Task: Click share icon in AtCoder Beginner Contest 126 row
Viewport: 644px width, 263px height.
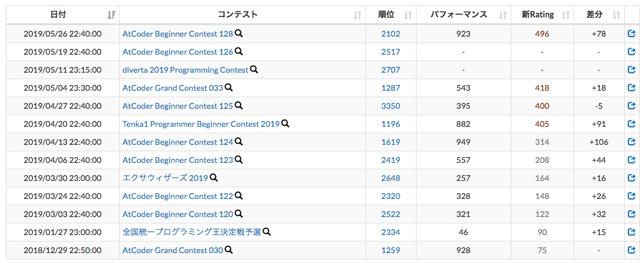Action: (632, 52)
